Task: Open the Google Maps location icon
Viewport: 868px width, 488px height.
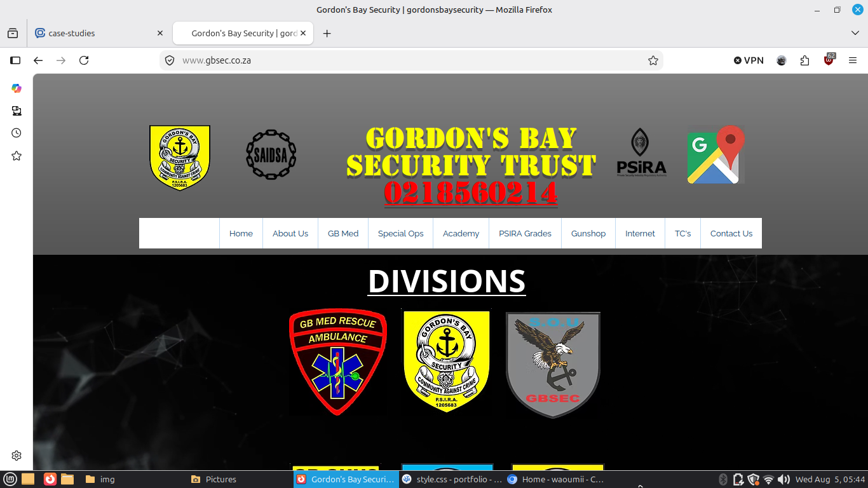Action: [x=716, y=155]
